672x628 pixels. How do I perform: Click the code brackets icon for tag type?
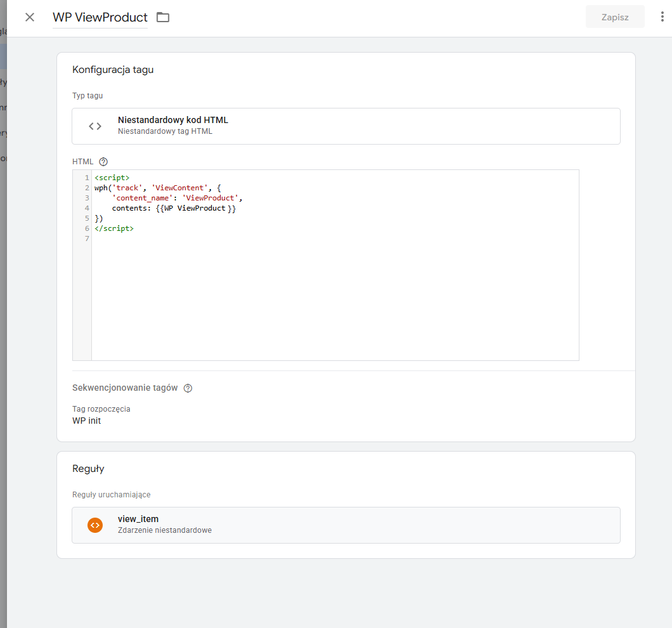point(95,126)
